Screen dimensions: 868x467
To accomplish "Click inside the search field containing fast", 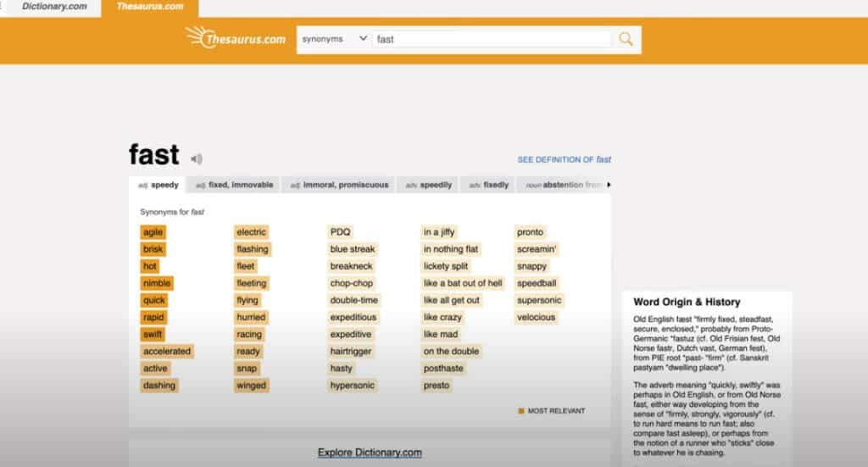I will (492, 39).
